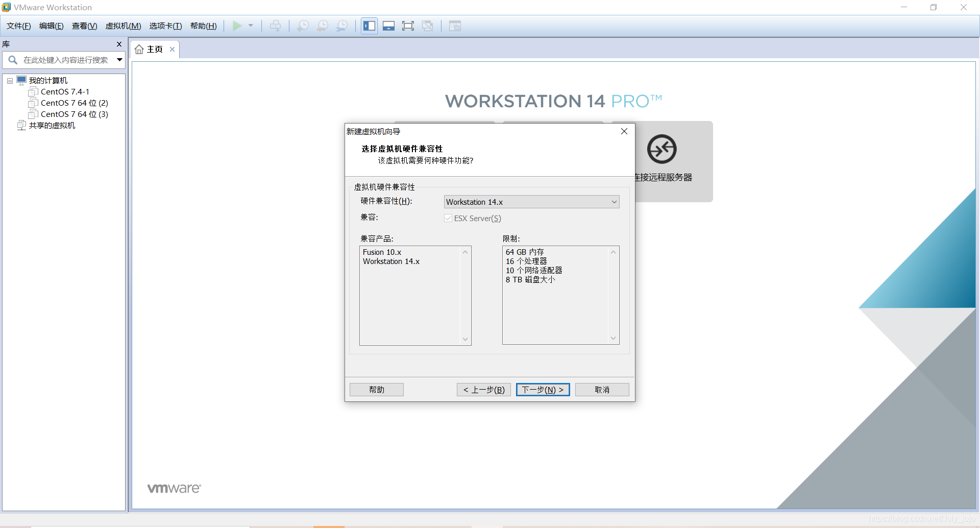Click compatible products list scroll down arrow

pos(465,339)
